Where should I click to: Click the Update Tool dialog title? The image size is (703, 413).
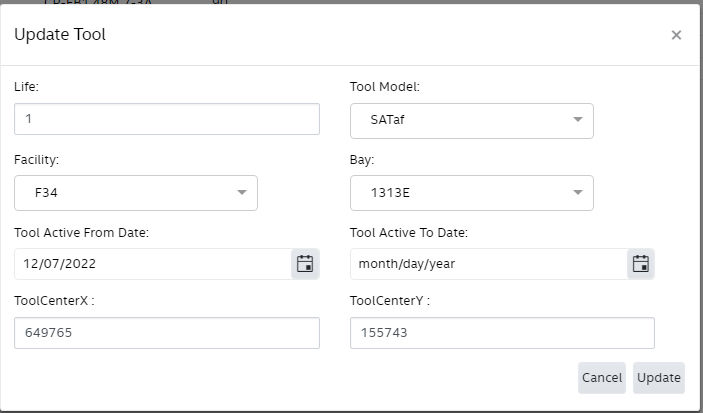(x=60, y=35)
